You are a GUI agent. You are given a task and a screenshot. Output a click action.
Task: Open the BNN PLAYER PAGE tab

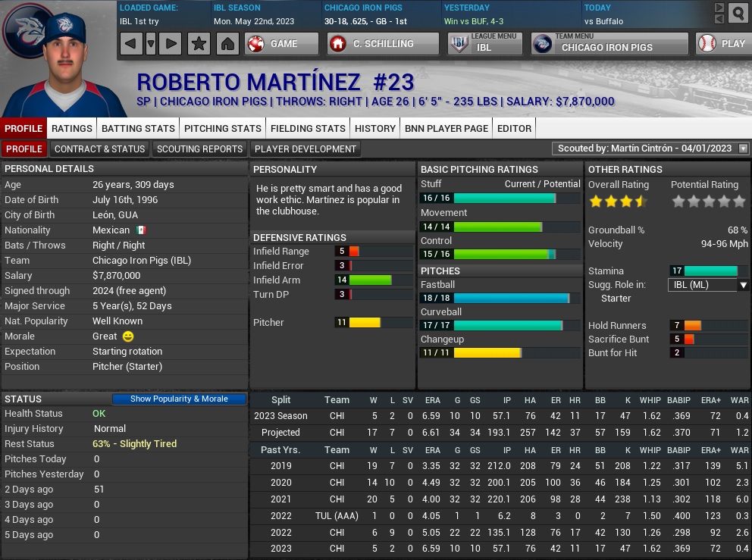tap(446, 129)
